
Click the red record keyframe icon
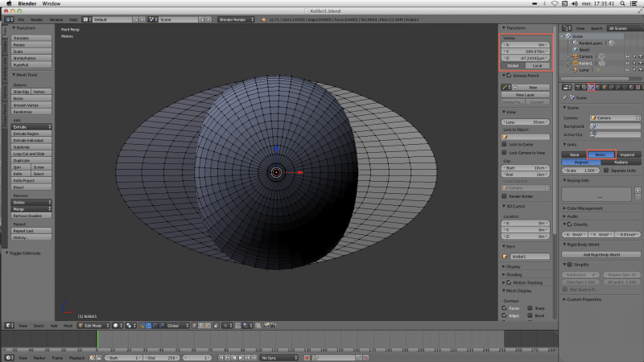pyautogui.click(x=307, y=358)
